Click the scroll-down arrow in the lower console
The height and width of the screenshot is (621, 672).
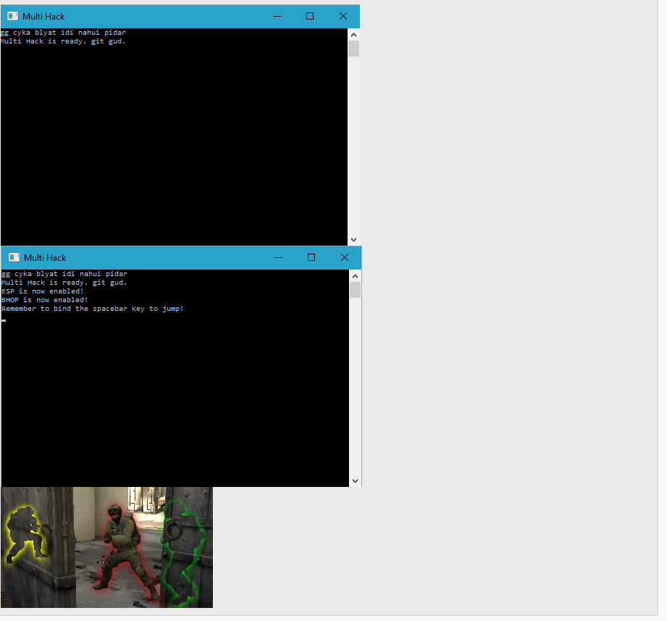355,480
